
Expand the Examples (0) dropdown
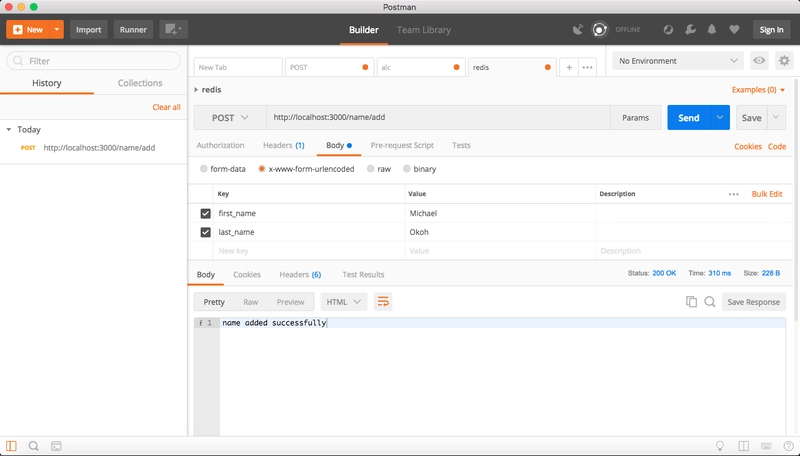click(x=758, y=90)
